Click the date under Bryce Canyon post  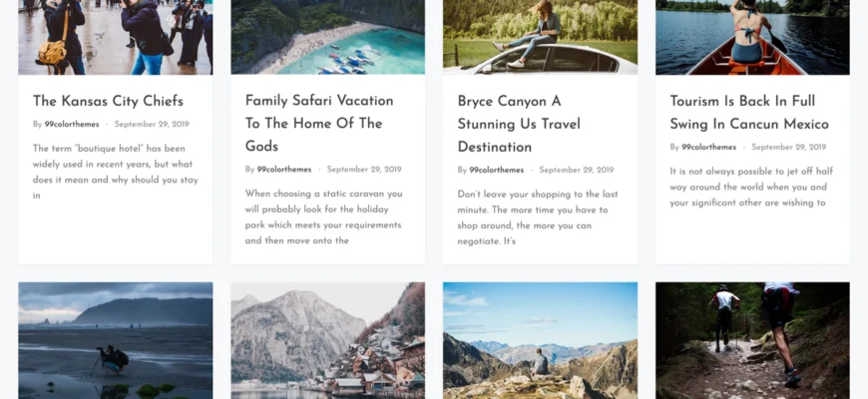pyautogui.click(x=577, y=170)
